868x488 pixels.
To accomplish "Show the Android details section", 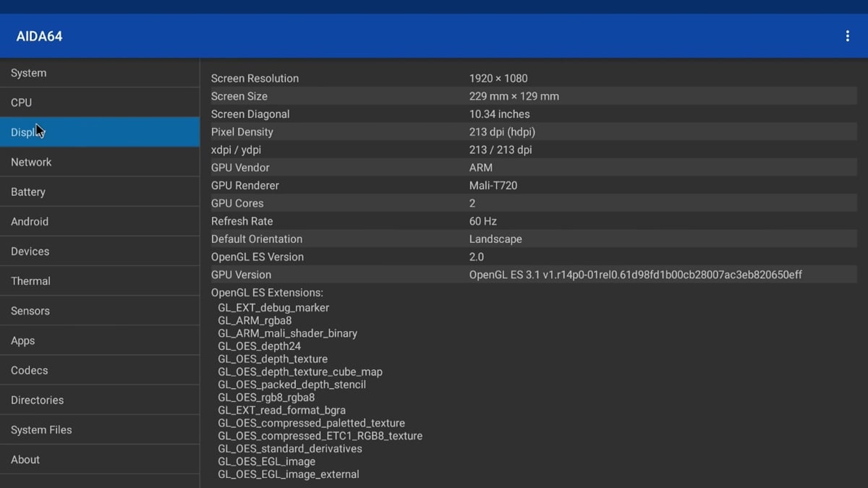I will coord(30,221).
